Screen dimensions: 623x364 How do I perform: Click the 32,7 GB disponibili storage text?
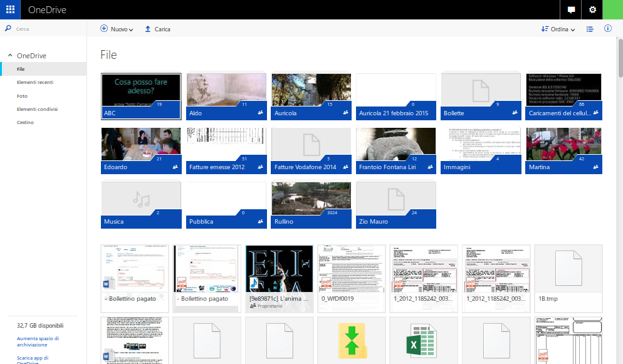(40, 326)
